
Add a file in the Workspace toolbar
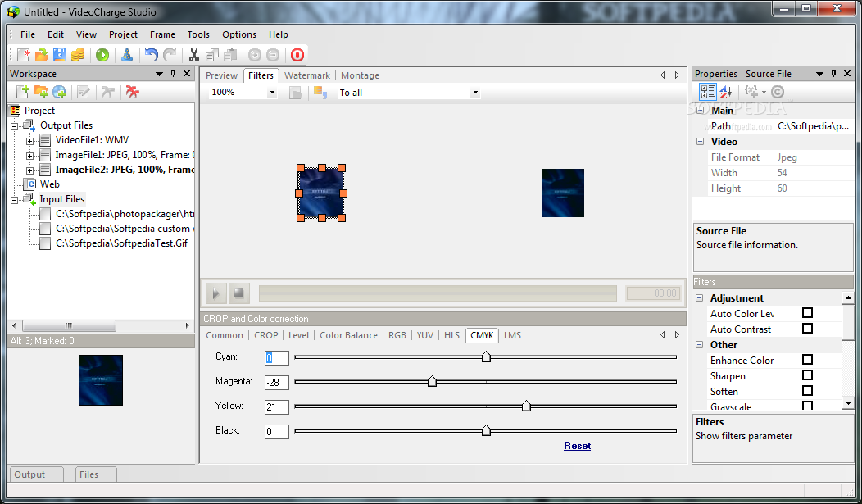[23, 92]
